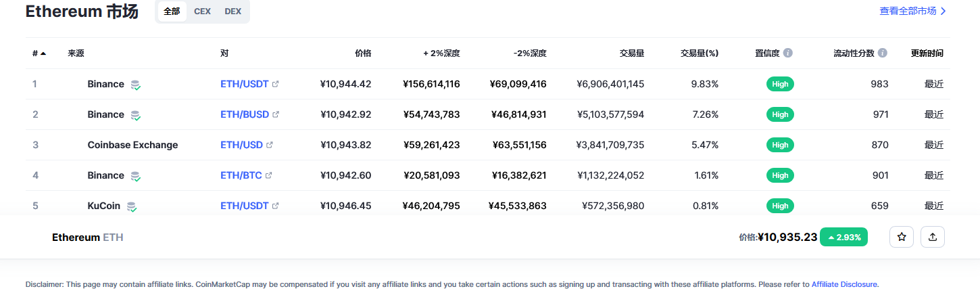980x291 pixels.
Task: Click the reserve badge icon in row 1 Binance
Action: pos(136,85)
